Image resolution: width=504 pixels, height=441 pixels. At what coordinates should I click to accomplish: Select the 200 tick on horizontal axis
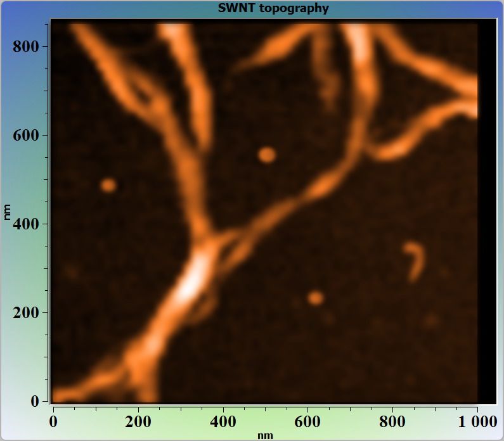tap(138, 421)
